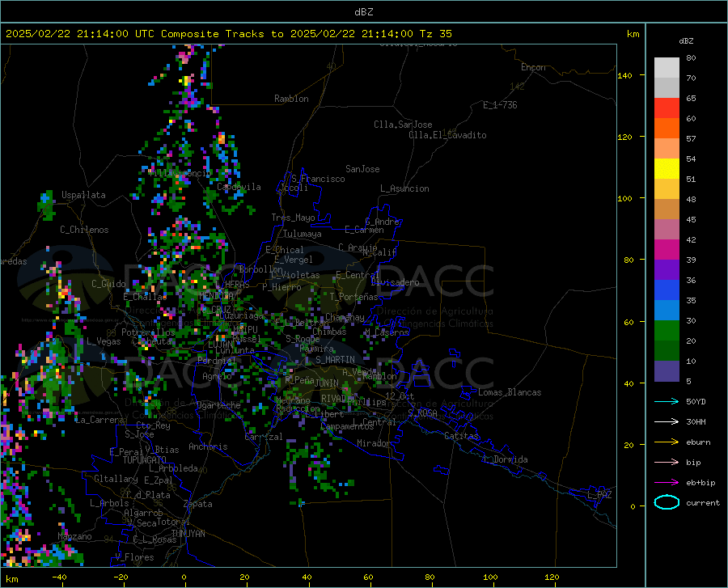Click the SanJose map label

pyautogui.click(x=362, y=169)
